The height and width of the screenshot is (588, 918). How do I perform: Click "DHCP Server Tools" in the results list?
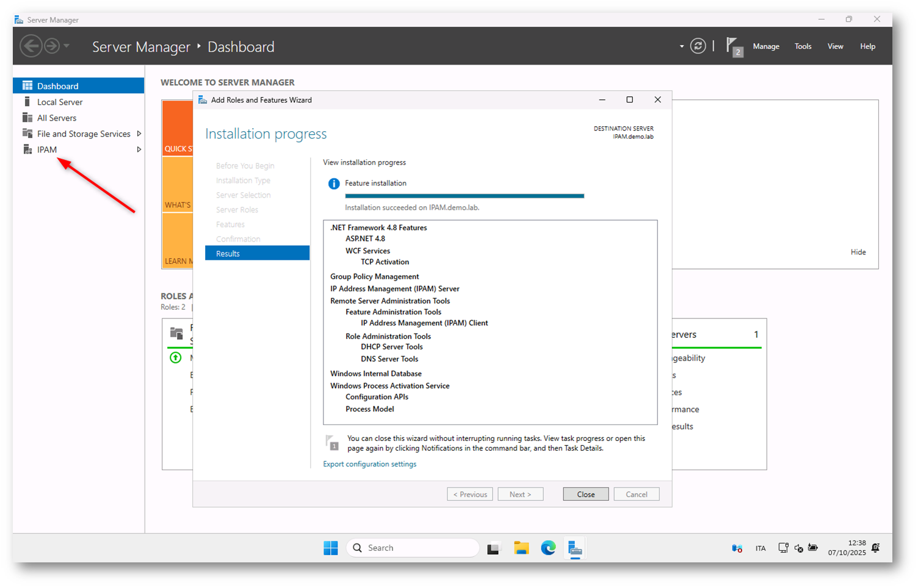(x=392, y=346)
